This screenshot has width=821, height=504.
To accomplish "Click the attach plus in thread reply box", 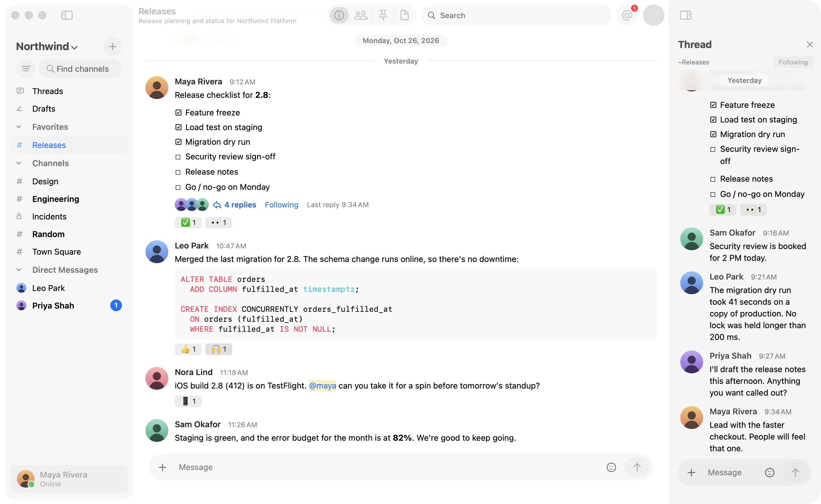I will [691, 472].
